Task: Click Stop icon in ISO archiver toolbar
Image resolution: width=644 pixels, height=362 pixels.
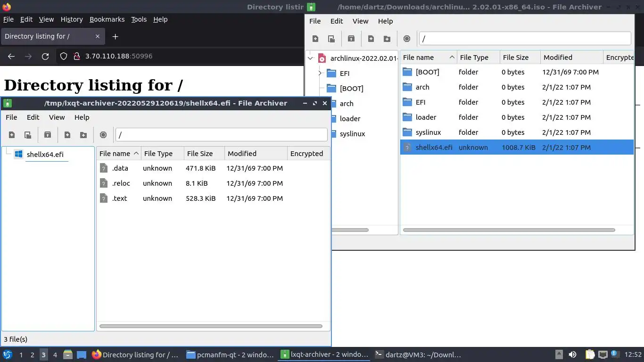Action: click(407, 39)
